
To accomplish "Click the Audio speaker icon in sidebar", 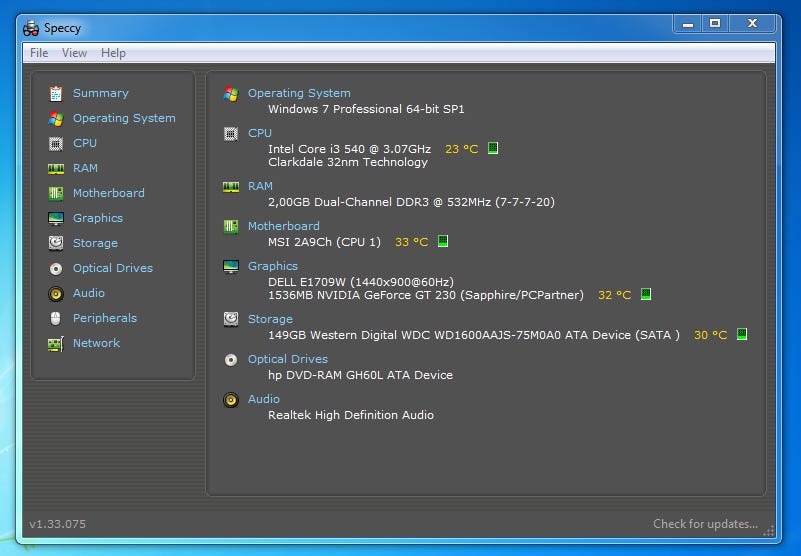I will (x=55, y=293).
